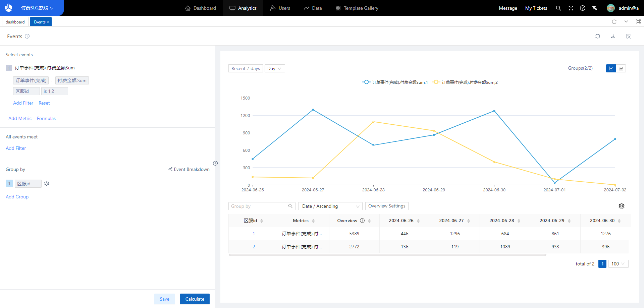The width and height of the screenshot is (644, 308).
Task: Click the Add Metric link
Action: coord(20,118)
